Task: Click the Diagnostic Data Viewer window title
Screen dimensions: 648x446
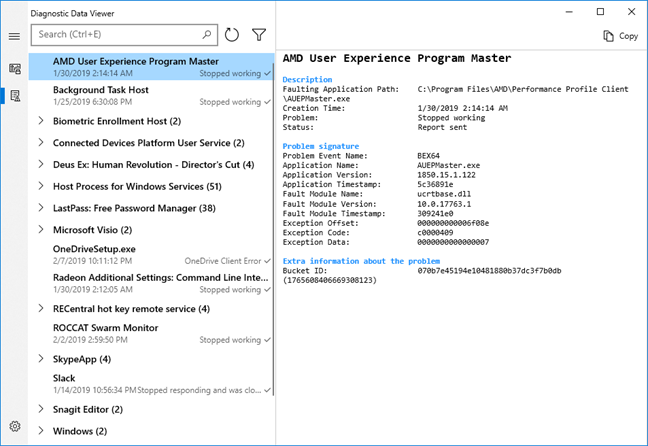Action: [72, 14]
